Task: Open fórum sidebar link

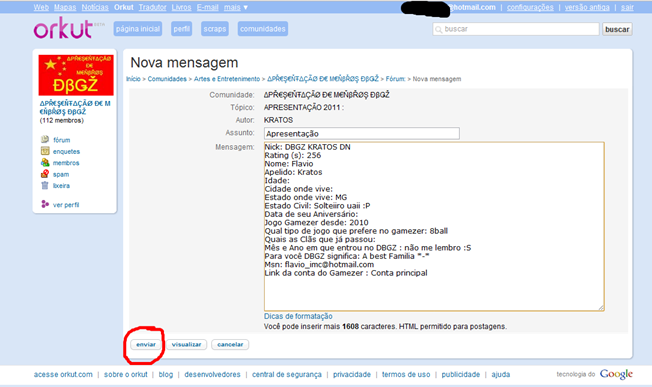Action: pyautogui.click(x=62, y=140)
